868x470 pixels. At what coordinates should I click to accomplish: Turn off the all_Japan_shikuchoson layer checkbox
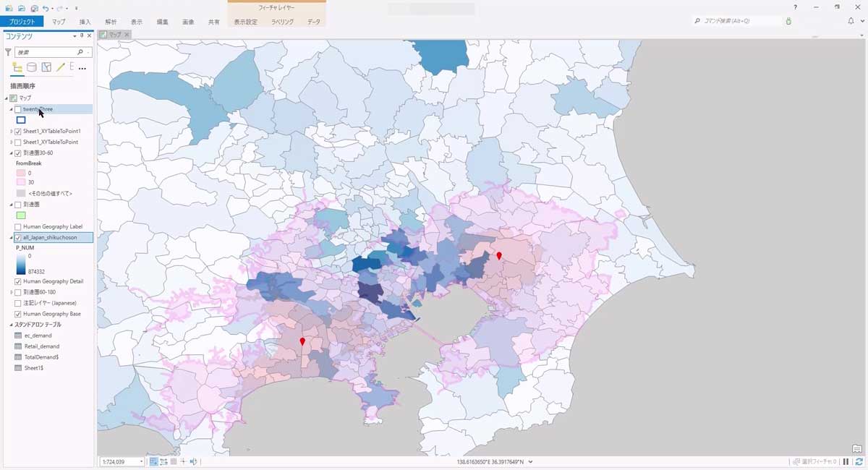pos(18,237)
